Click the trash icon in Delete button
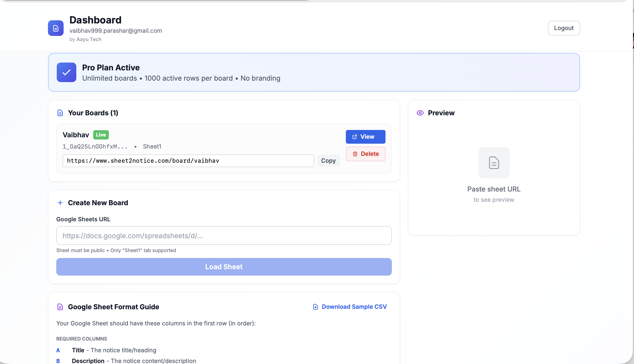Screen dimensions: 634x364 [x=355, y=154]
